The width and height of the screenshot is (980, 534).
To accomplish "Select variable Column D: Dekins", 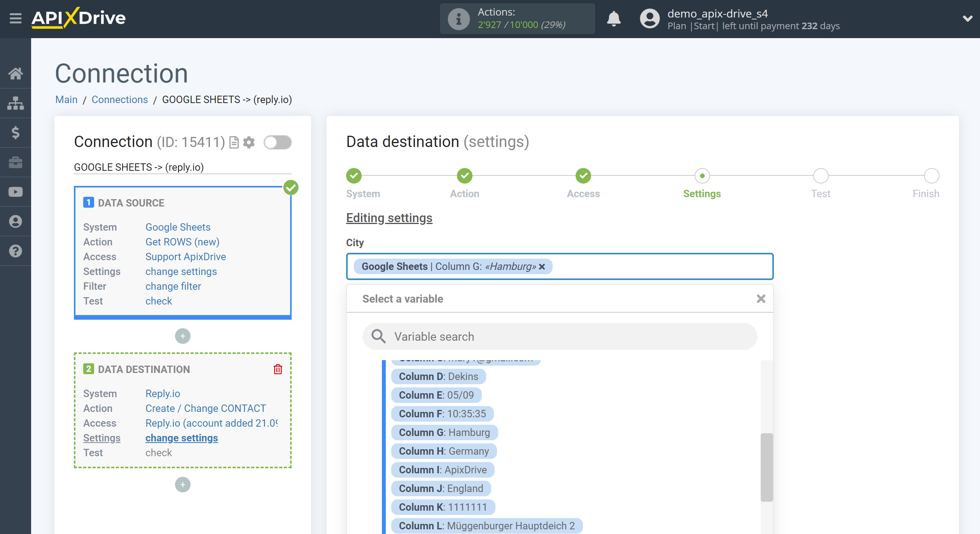I will pyautogui.click(x=438, y=376).
